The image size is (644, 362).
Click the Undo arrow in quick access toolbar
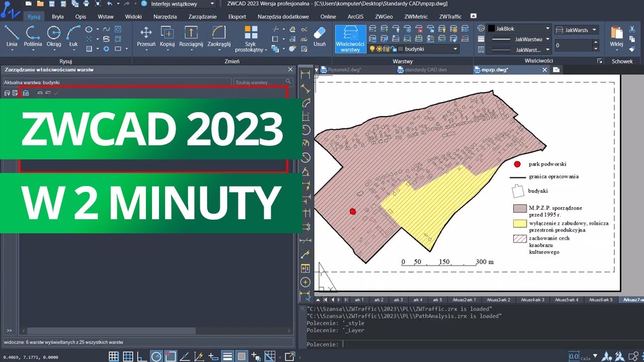coord(110,4)
